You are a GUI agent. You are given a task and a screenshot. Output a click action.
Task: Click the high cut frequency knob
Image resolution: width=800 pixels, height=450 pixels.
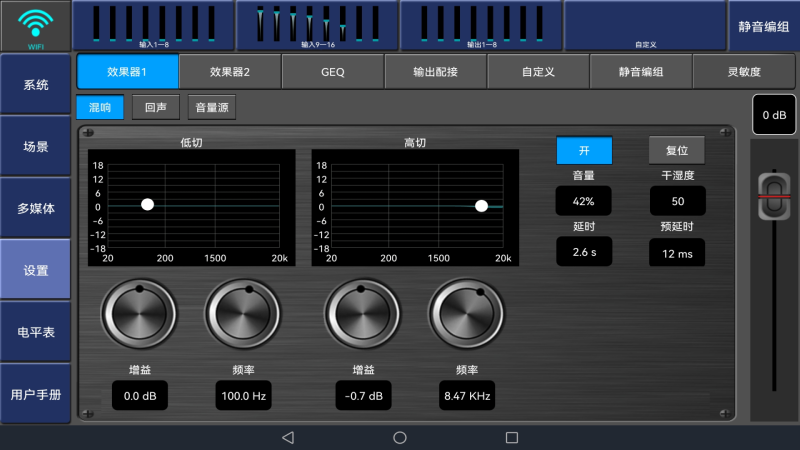[x=466, y=313]
